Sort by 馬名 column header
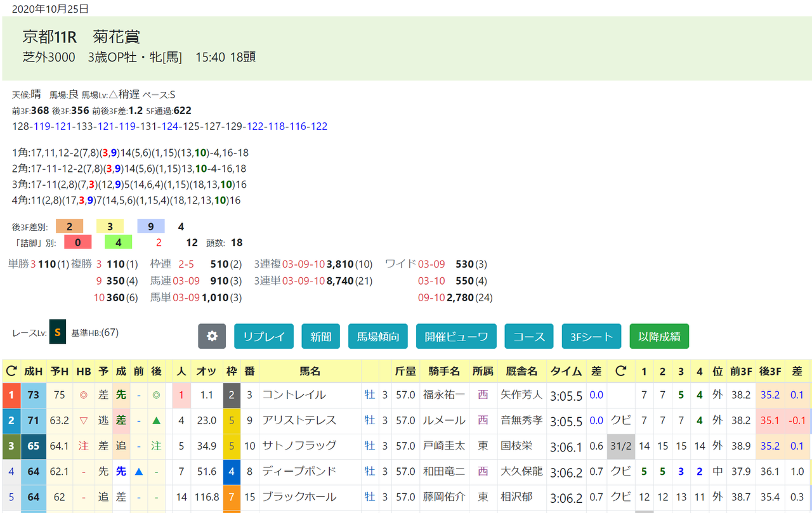This screenshot has width=812, height=513. click(310, 371)
